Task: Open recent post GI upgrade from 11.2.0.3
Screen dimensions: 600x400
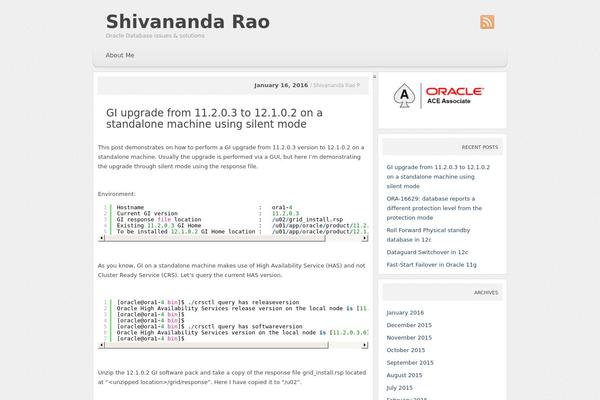Action: (x=438, y=176)
